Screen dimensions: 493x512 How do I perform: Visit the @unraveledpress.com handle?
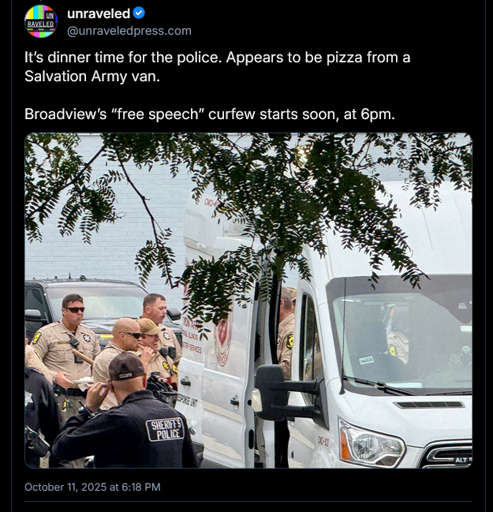coord(129,31)
